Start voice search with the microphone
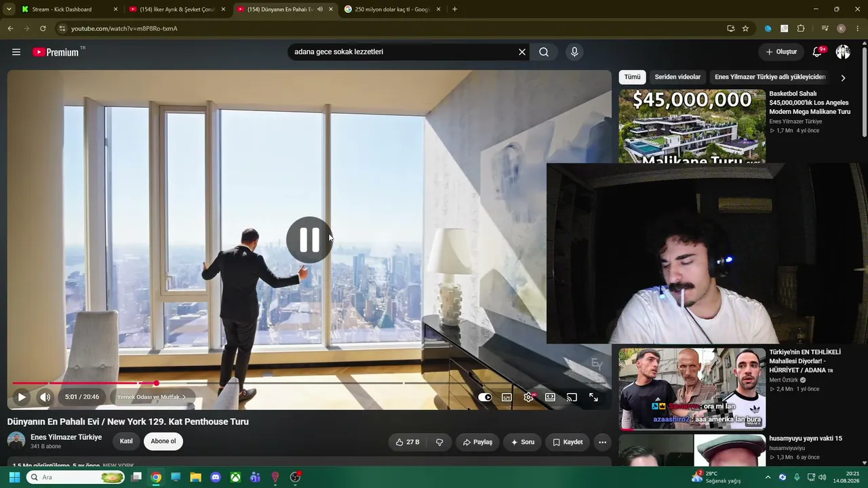868x488 pixels. pos(574,52)
